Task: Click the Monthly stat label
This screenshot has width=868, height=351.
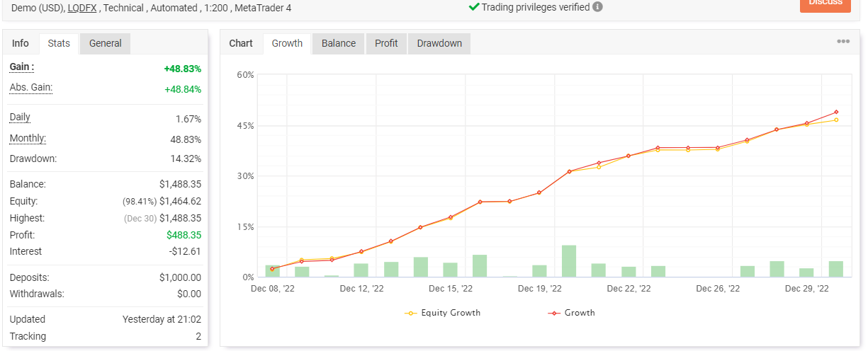Action: pos(28,138)
